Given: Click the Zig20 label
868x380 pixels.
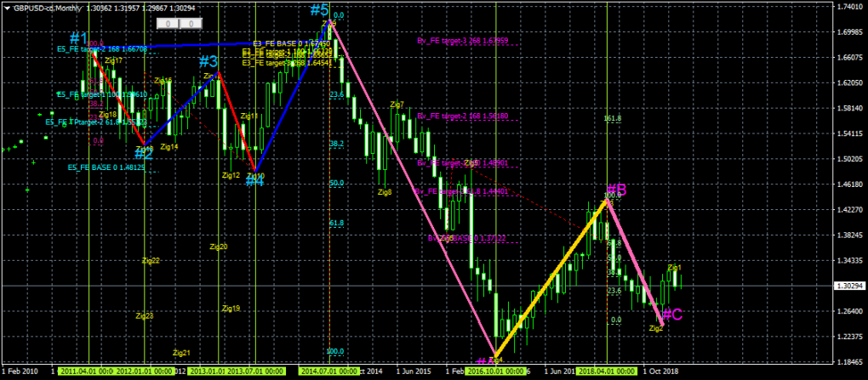Looking at the screenshot, I should coord(219,247).
